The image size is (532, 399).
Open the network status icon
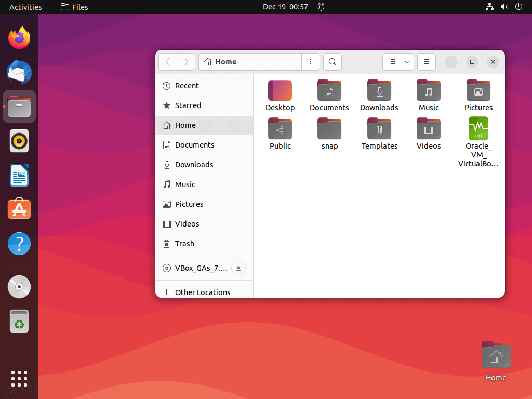[489, 7]
